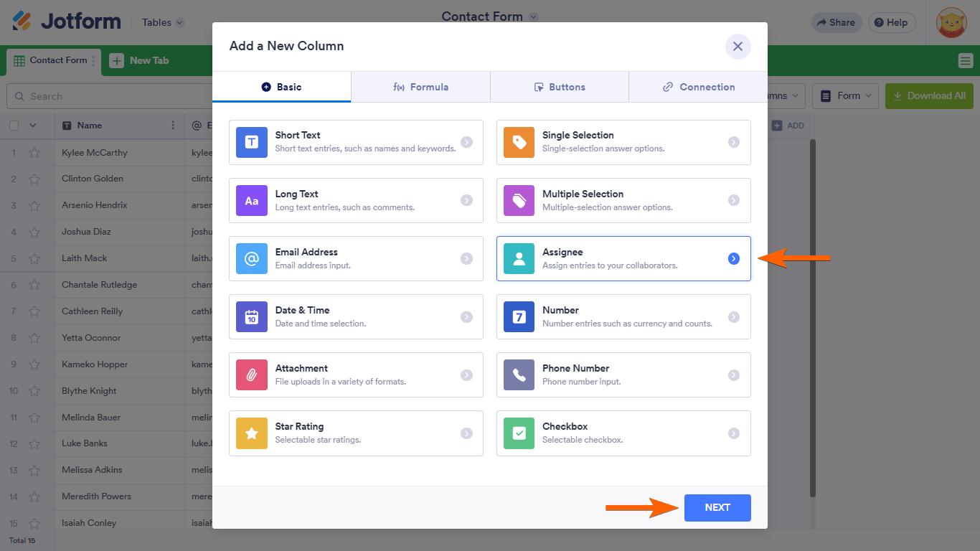Pick the Email Address column icon

click(252, 259)
